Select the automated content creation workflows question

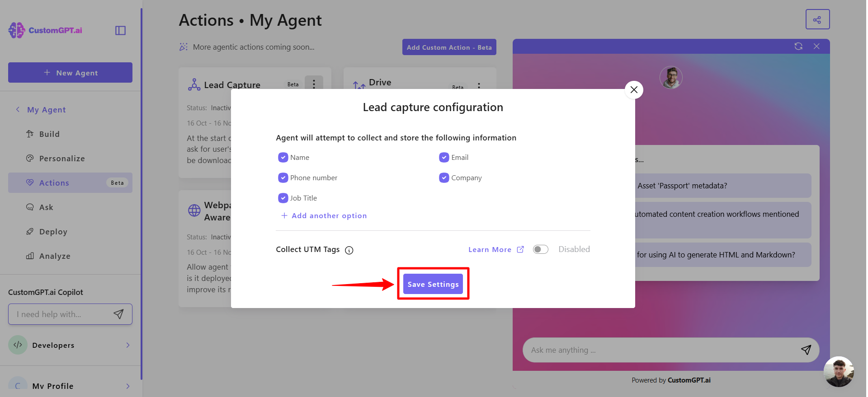point(722,220)
